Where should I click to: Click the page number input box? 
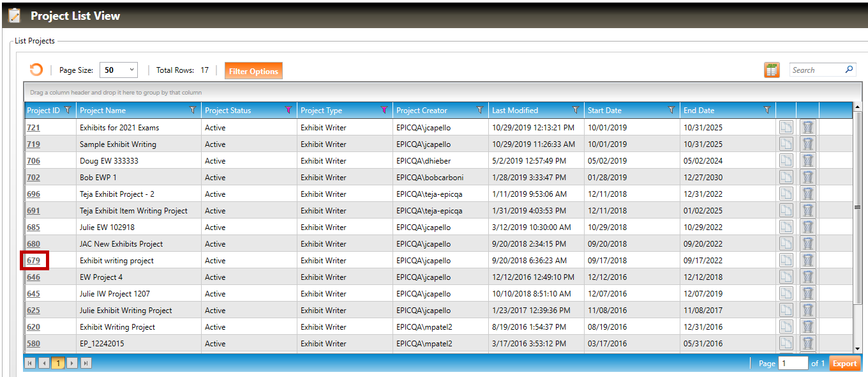[793, 363]
